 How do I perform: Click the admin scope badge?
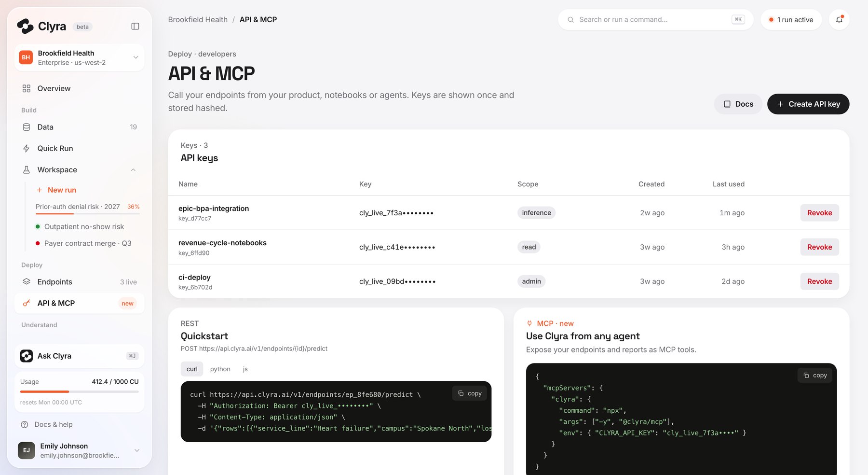[x=531, y=281]
